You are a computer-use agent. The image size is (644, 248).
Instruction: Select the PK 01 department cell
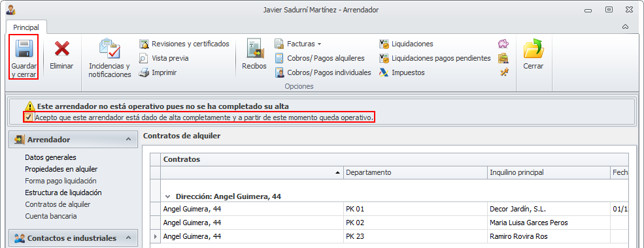(415, 209)
